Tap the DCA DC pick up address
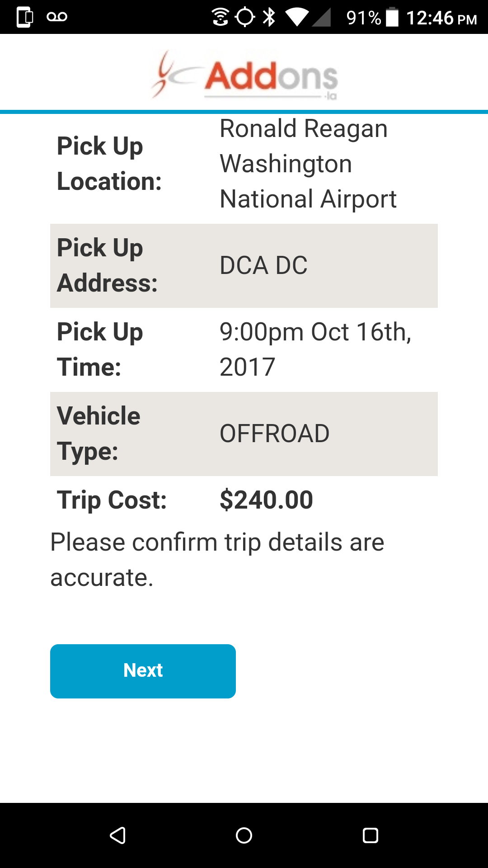488x868 pixels. point(263,265)
